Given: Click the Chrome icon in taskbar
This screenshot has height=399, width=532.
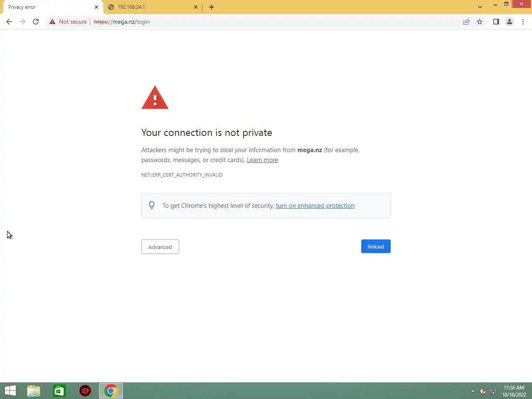Looking at the screenshot, I should [x=111, y=391].
